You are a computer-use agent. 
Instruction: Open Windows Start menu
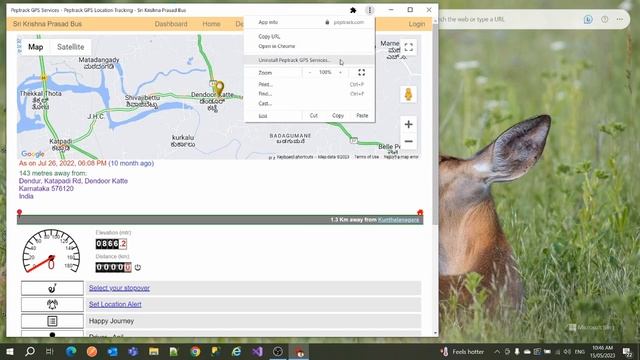[x=9, y=351]
